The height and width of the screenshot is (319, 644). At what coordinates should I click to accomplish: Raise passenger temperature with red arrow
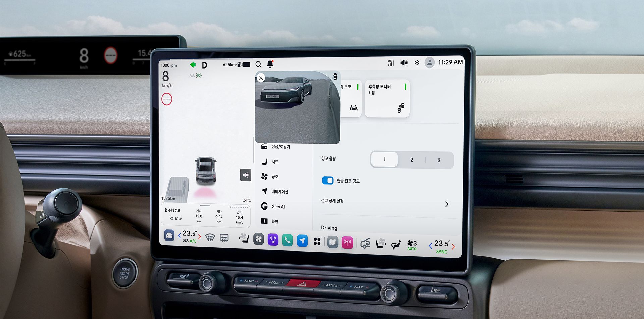(x=453, y=247)
